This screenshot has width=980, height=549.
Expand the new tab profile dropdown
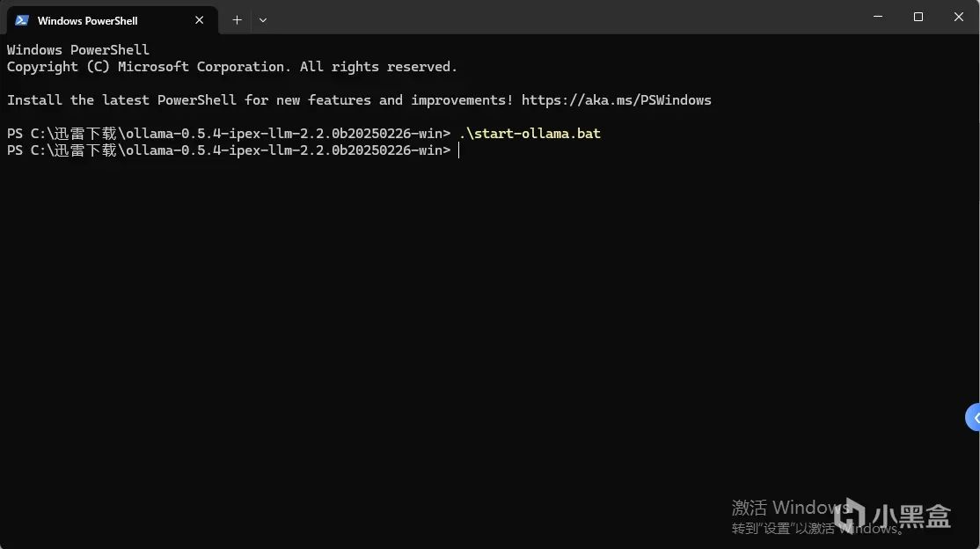click(x=263, y=19)
